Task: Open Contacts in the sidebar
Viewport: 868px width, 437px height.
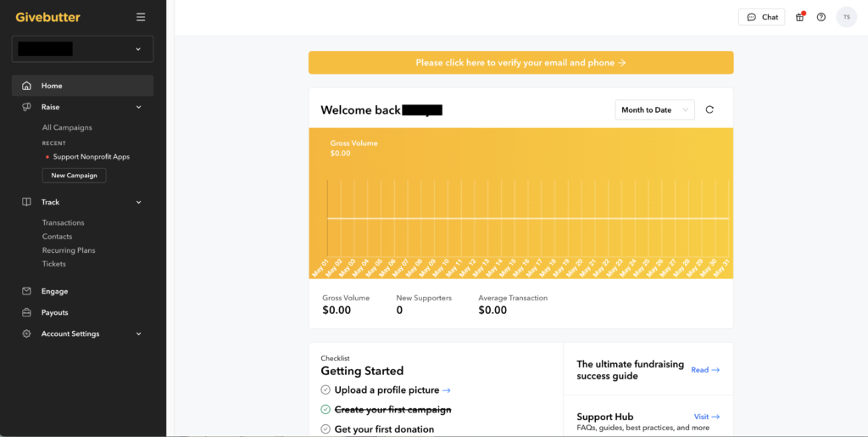Action: pos(57,237)
